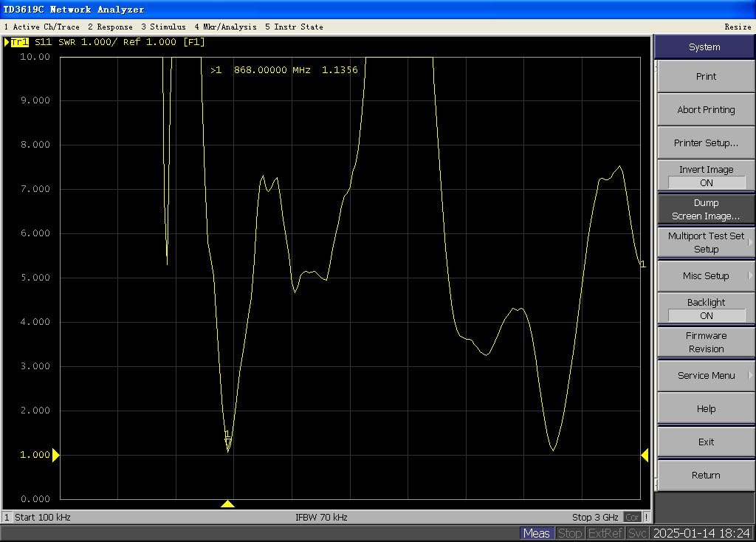Click the Dump Screen Image softkey

click(704, 209)
